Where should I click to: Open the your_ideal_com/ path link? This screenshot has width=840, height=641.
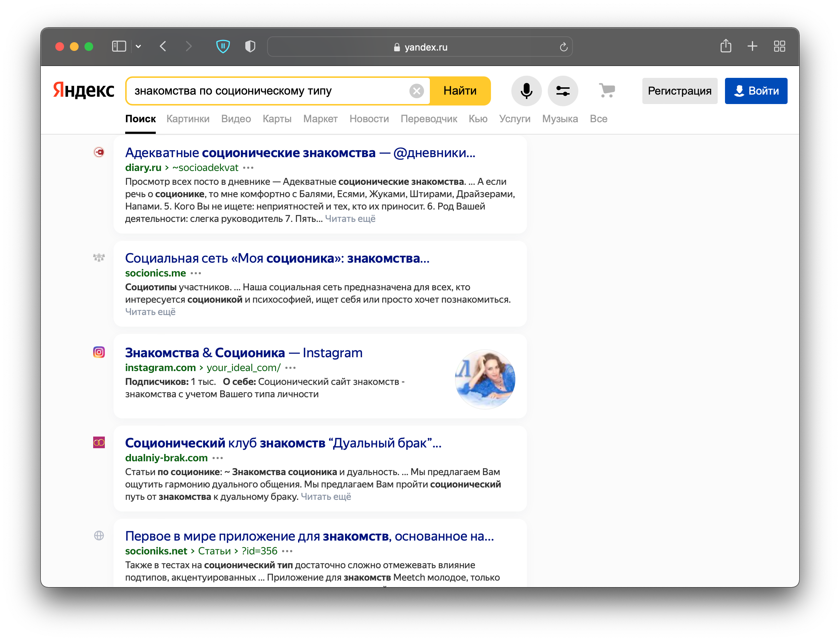pyautogui.click(x=243, y=367)
